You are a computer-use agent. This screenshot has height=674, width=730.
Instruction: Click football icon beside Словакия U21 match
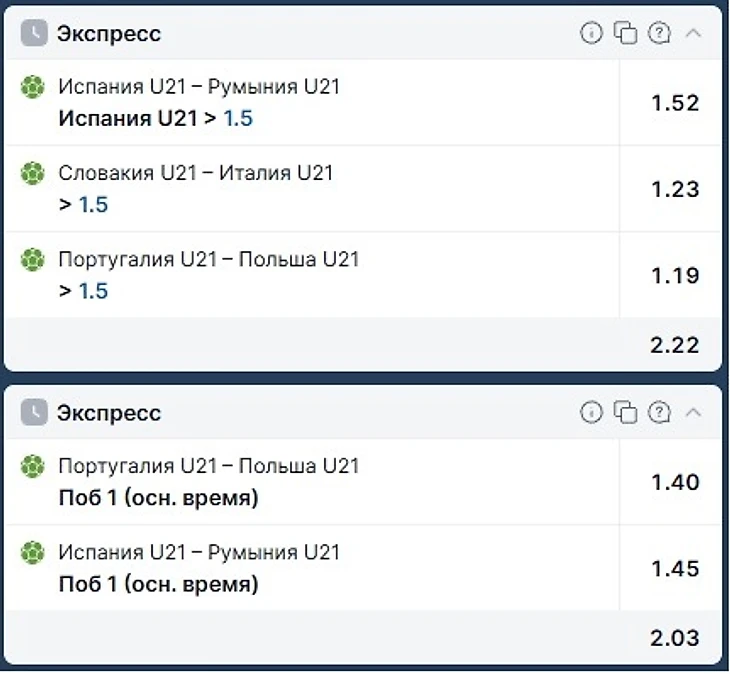coord(33,173)
